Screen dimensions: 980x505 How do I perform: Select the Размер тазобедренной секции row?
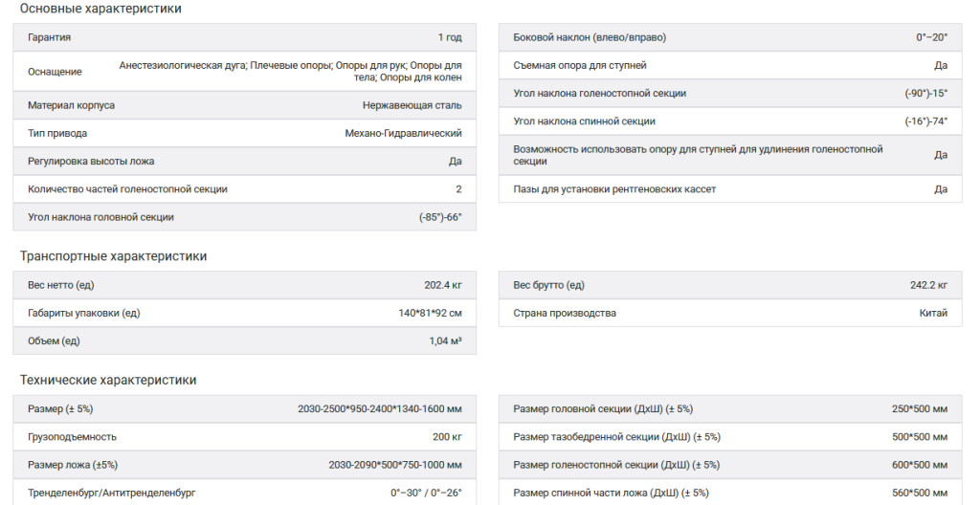pos(730,437)
